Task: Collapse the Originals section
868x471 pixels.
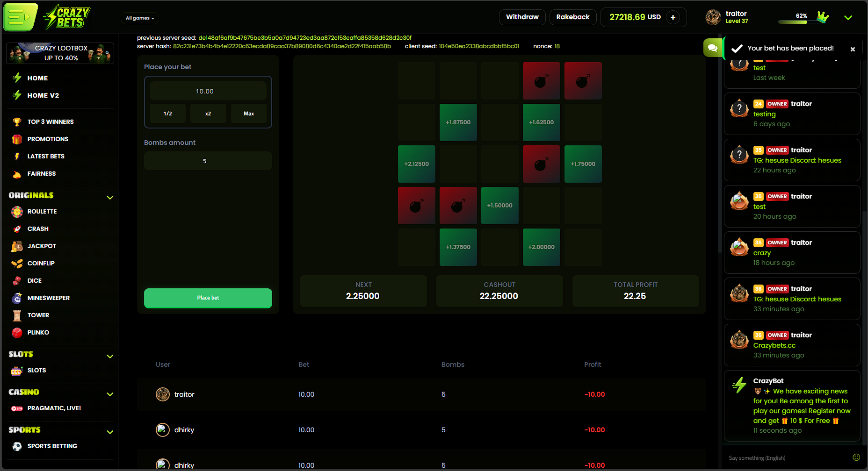Action: point(110,197)
